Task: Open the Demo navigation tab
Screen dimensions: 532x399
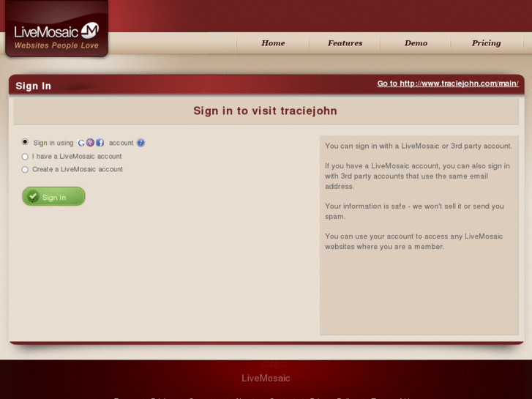Action: (416, 43)
